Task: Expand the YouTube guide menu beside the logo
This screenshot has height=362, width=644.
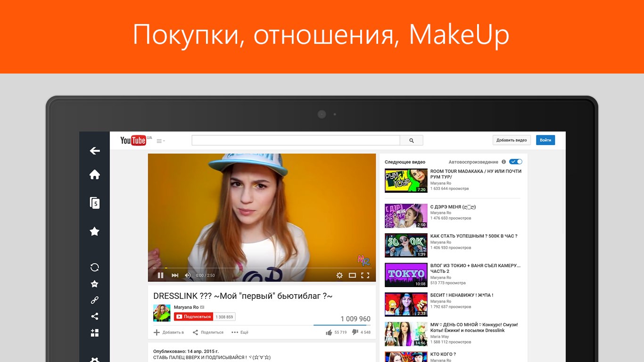Action: click(x=160, y=141)
